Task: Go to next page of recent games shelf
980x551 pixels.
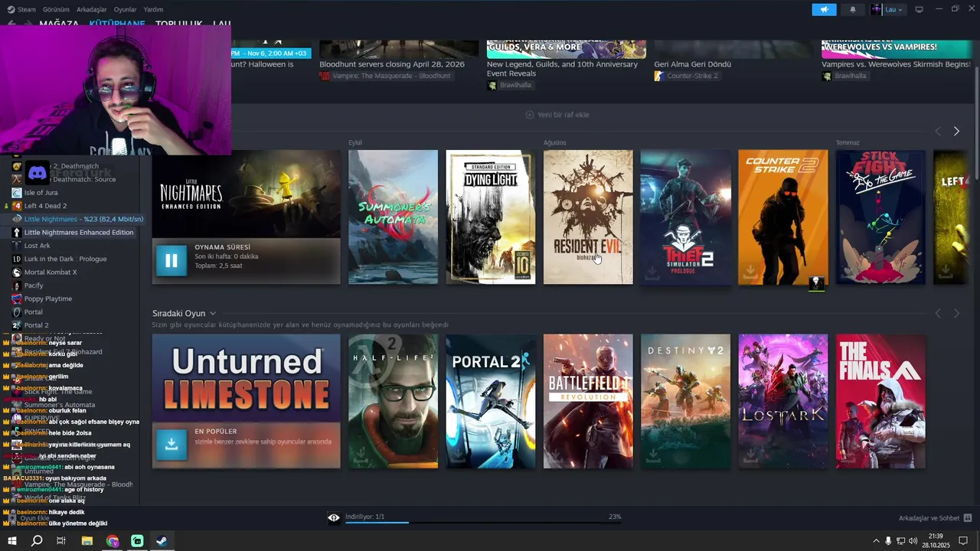Action: 956,132
